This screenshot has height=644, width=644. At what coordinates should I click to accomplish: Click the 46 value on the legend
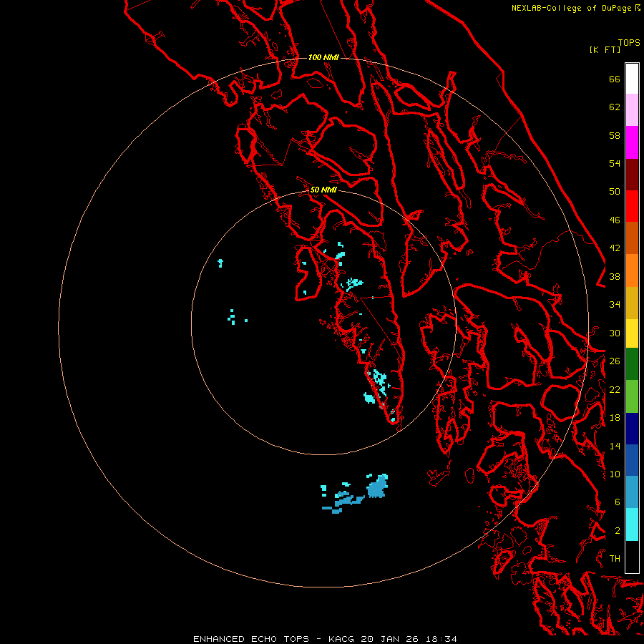(615, 220)
